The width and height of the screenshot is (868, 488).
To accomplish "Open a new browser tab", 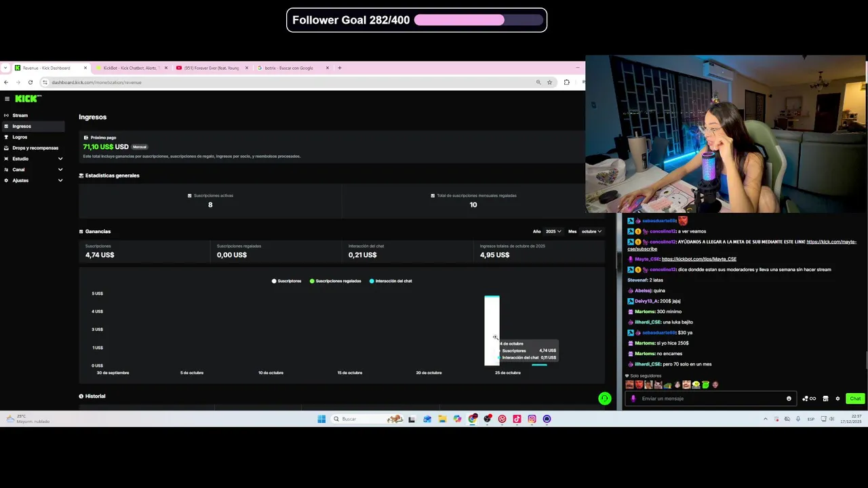I will 340,68.
